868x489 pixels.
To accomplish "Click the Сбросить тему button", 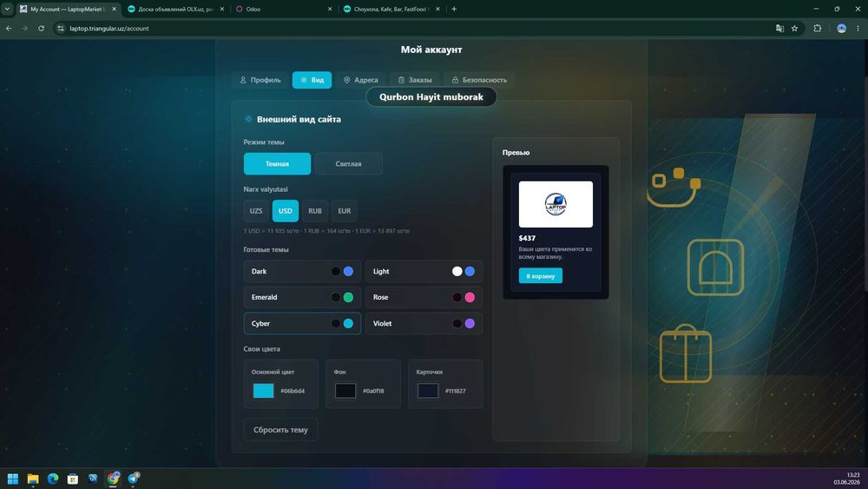I will point(280,430).
